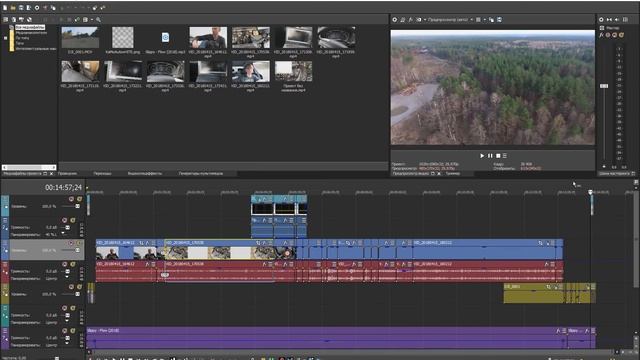The width and height of the screenshot is (640, 360).
Task: Open the master bus FX icon
Action: pos(602,35)
